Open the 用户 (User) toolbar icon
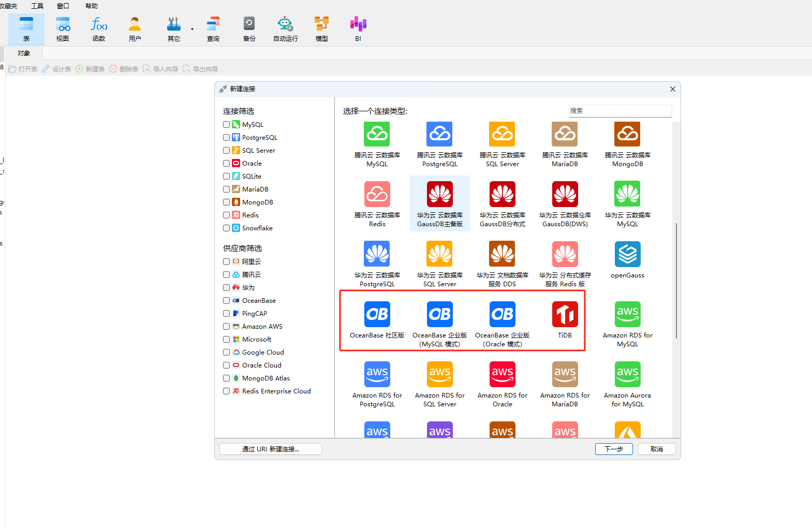The width and height of the screenshot is (812, 528). click(135, 29)
